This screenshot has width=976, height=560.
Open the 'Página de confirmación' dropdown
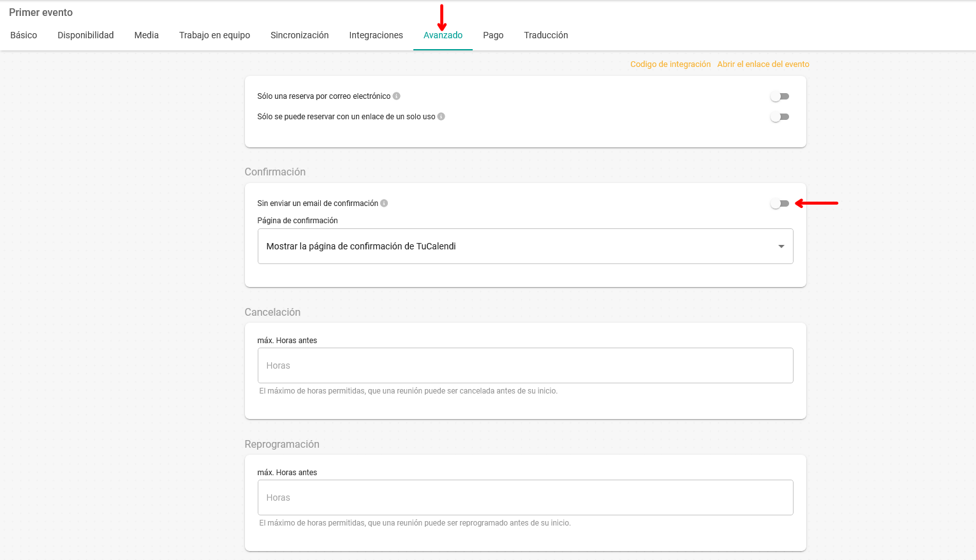click(x=525, y=246)
